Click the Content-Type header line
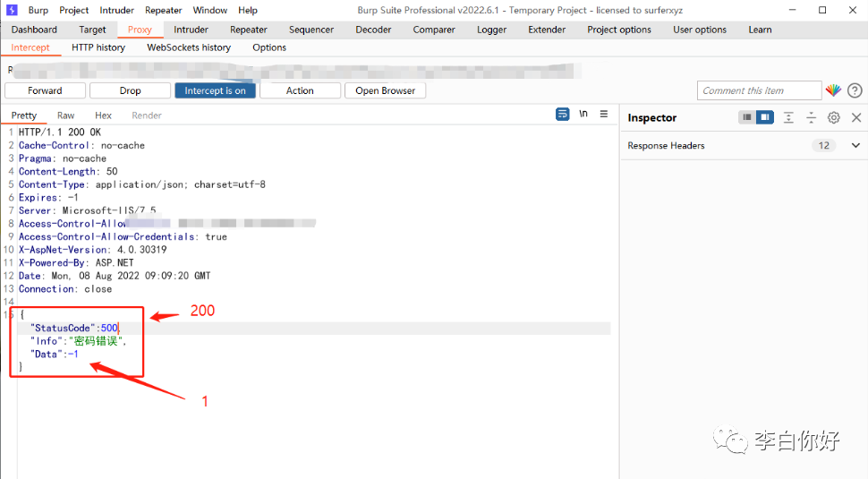This screenshot has width=868, height=479. 141,184
